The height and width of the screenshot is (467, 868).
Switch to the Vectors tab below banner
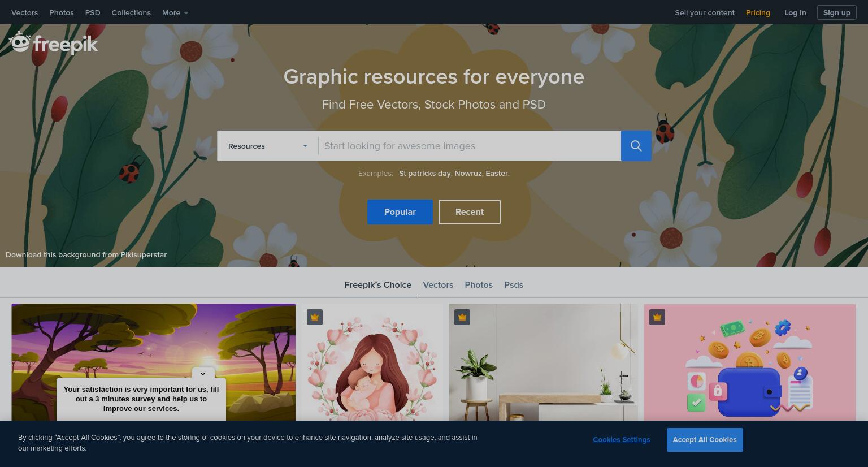click(438, 285)
